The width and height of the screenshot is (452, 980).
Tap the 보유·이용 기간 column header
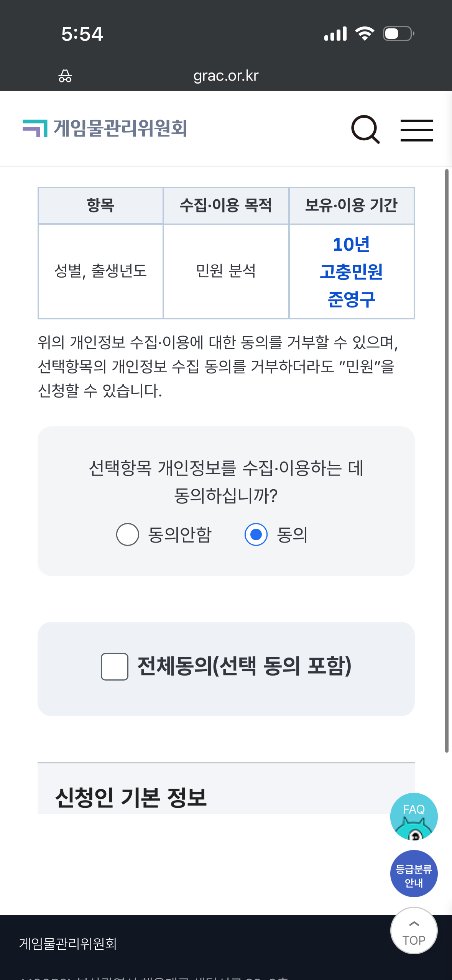click(351, 206)
